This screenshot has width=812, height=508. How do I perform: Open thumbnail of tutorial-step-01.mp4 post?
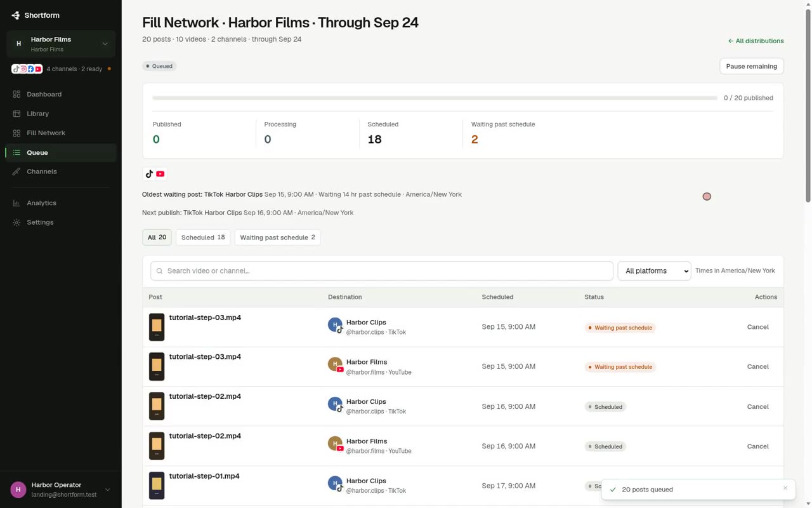click(157, 486)
